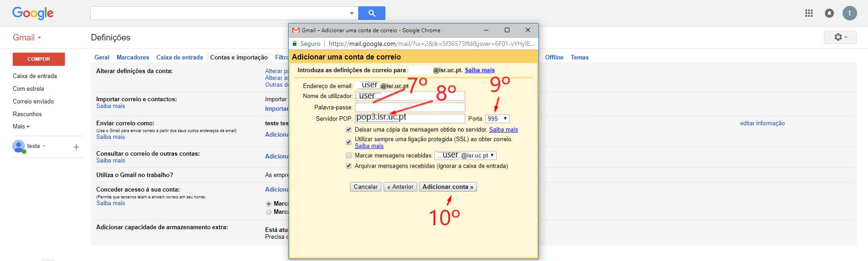The image size is (868, 261).
Task: Open the label dropdown user@isr.uc.pt
Action: click(465, 155)
